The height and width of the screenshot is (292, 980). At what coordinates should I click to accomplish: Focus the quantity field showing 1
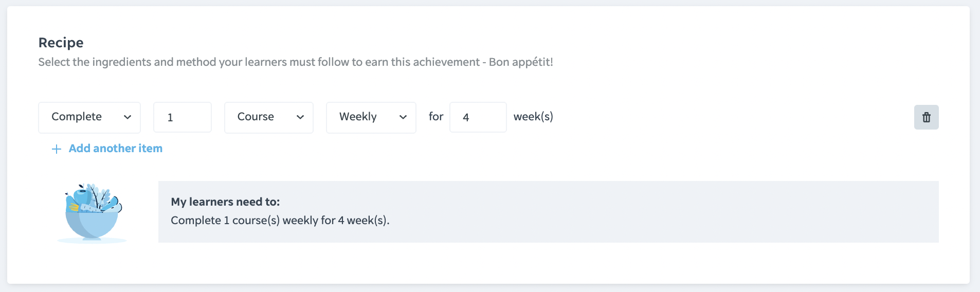coord(183,117)
